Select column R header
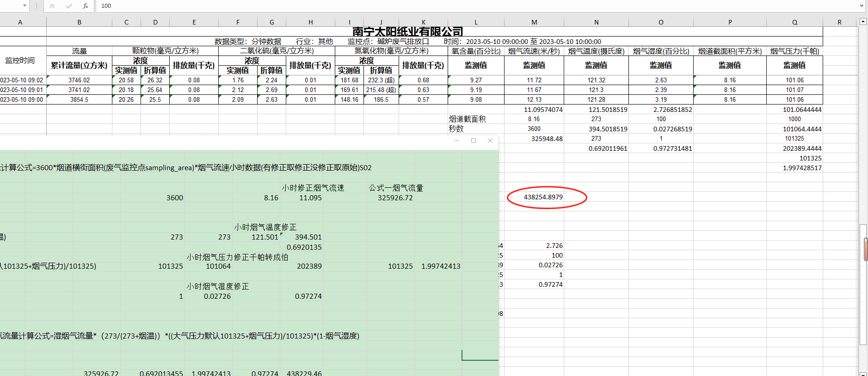The height and width of the screenshot is (376, 868). pyautogui.click(x=840, y=22)
